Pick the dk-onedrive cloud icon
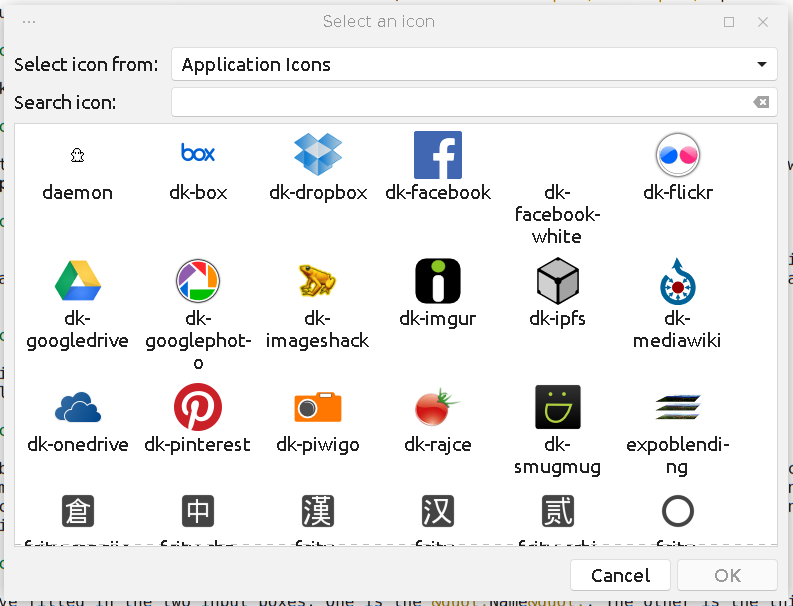Screen dimensions: 793x606 click(78, 407)
